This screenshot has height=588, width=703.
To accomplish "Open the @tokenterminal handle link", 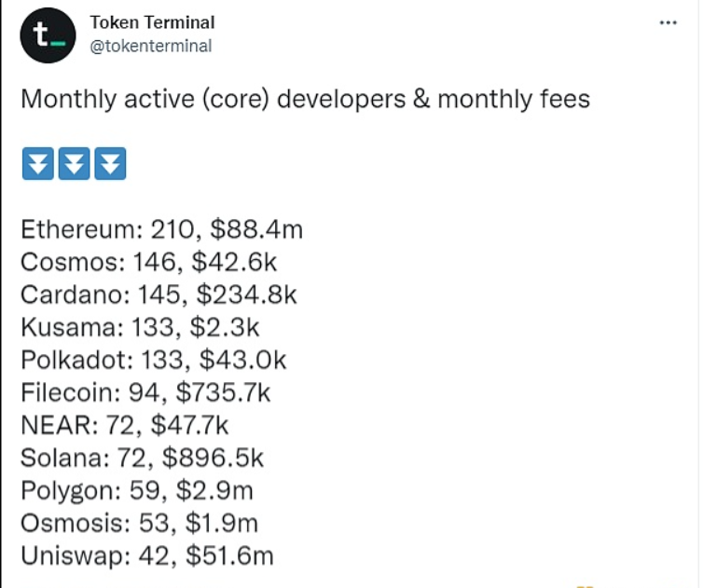I will [150, 46].
